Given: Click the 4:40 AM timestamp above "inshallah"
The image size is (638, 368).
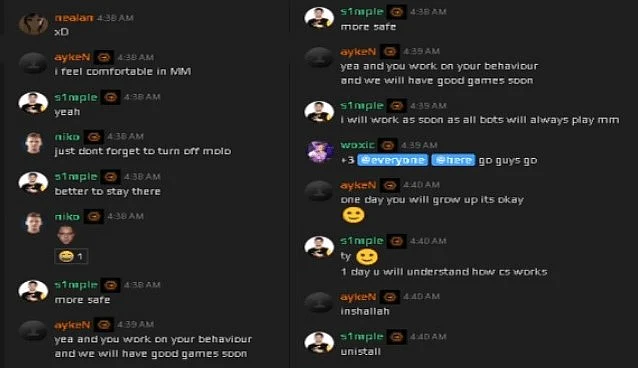Looking at the screenshot, I should tap(421, 296).
